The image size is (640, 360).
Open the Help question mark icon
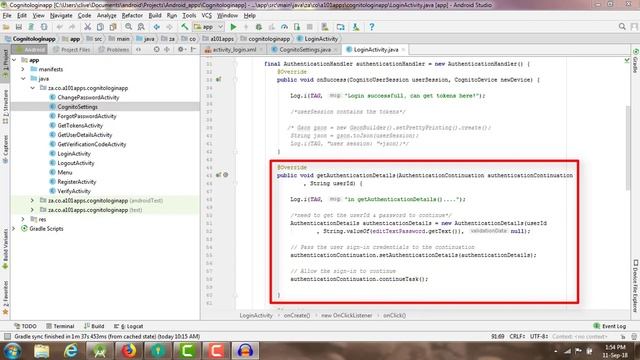point(371,27)
